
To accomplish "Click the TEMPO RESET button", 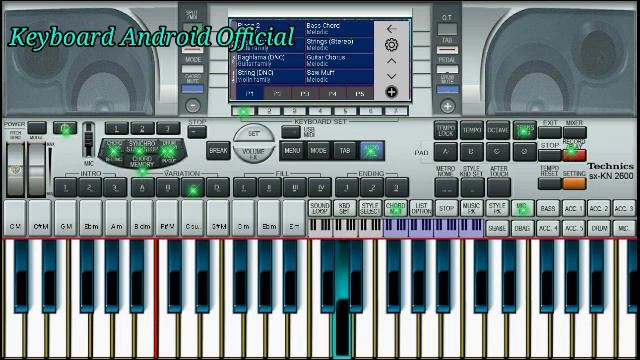I will [x=550, y=184].
